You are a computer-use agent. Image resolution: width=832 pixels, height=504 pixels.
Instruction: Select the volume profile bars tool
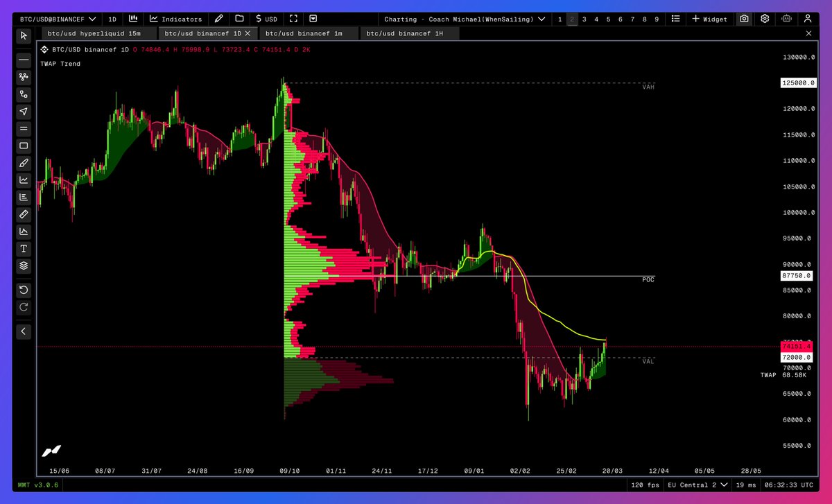pyautogui.click(x=24, y=197)
